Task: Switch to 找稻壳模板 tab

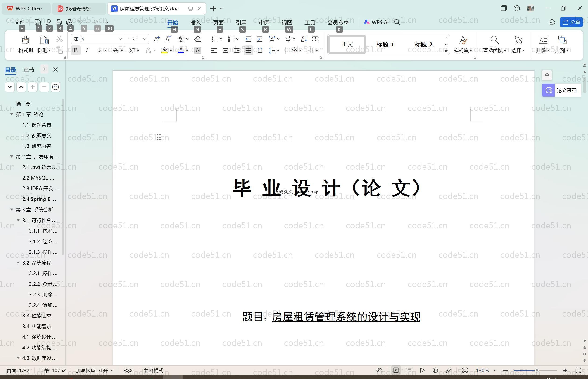Action: 79,9
